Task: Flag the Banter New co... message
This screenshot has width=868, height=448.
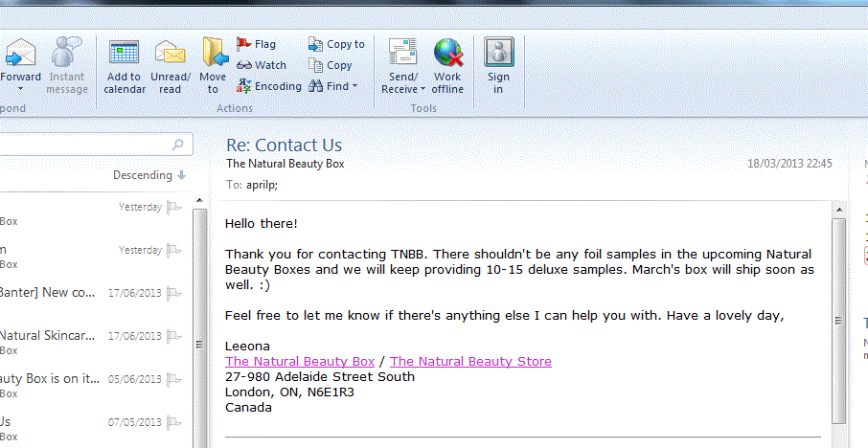Action: [174, 293]
